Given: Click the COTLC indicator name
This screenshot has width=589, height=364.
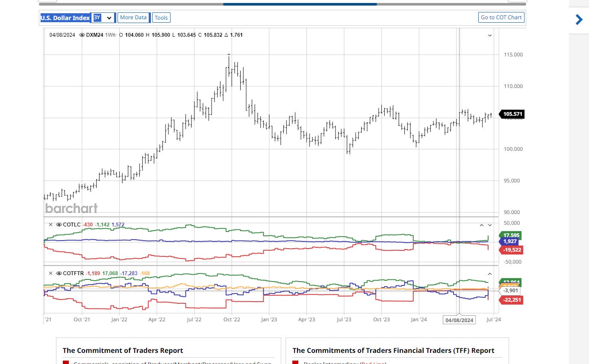Looking at the screenshot, I should 72,225.
